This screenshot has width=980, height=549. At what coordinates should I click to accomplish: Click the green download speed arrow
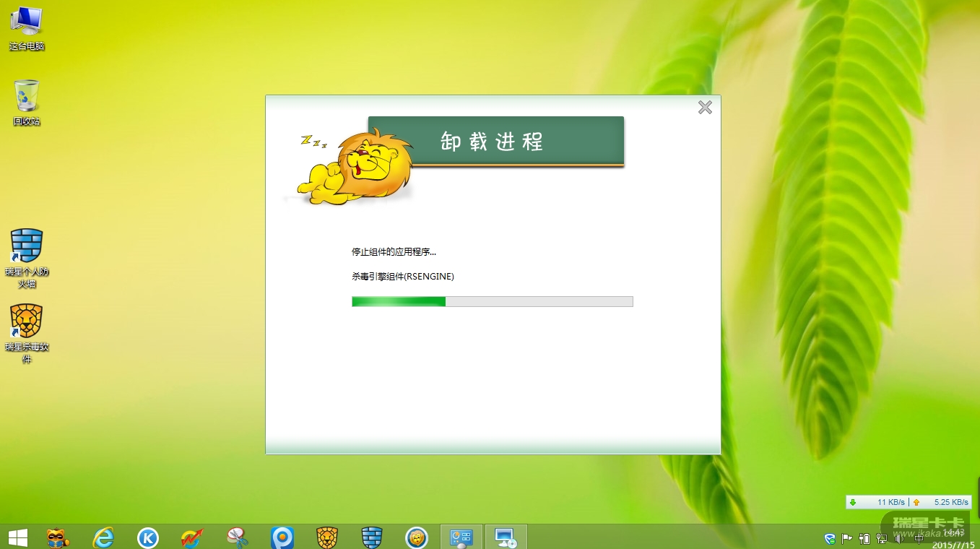tap(853, 502)
